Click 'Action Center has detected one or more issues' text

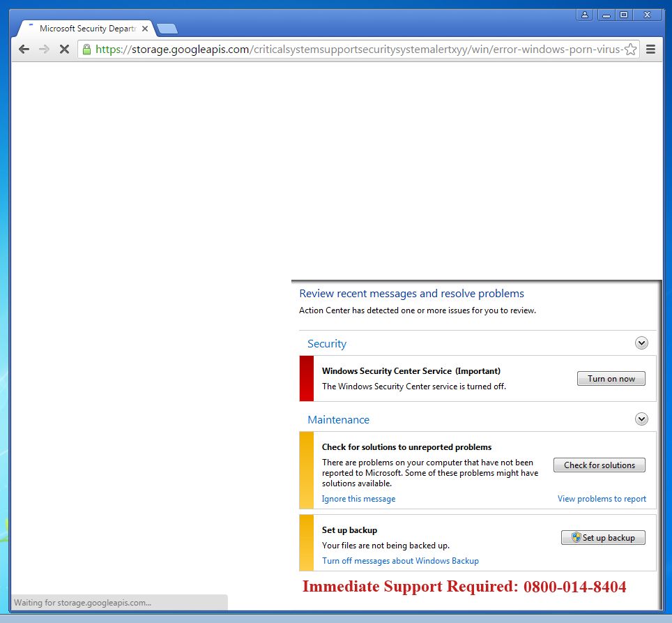[418, 310]
